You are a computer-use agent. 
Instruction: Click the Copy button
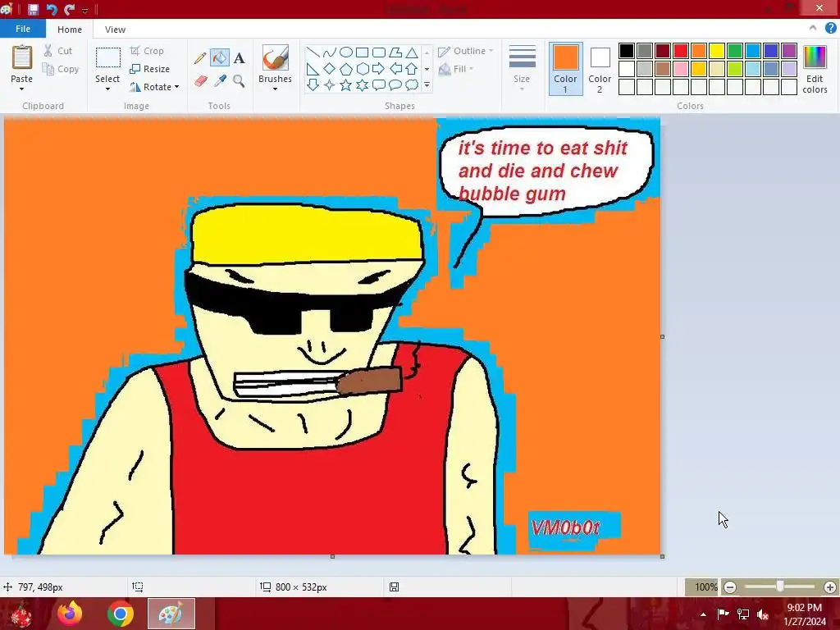[61, 69]
